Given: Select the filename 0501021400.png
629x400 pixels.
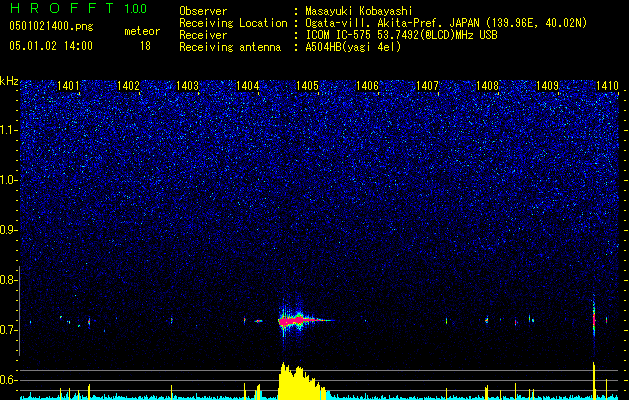Looking at the screenshot, I should [x=51, y=26].
